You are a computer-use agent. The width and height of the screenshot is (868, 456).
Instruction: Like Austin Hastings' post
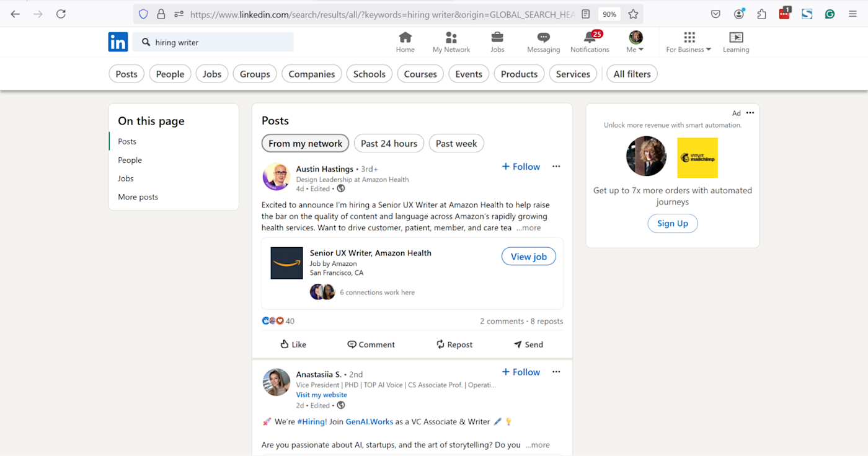(x=293, y=344)
